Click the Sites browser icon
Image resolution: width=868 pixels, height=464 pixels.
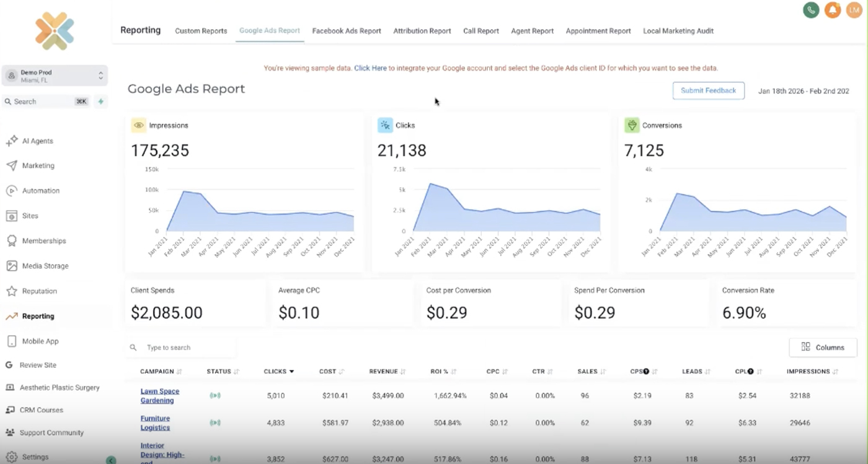[11, 216]
